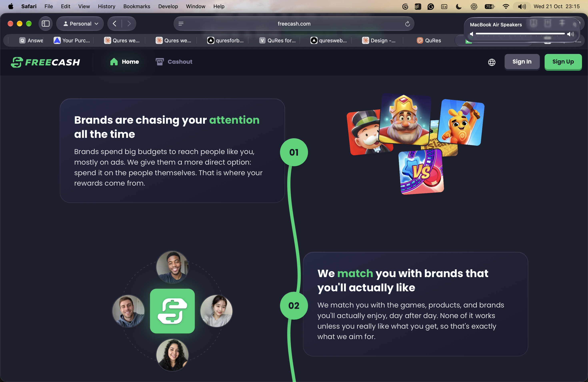588x382 pixels.
Task: Switch to the 'Your Purc...' tab
Action: [72, 41]
